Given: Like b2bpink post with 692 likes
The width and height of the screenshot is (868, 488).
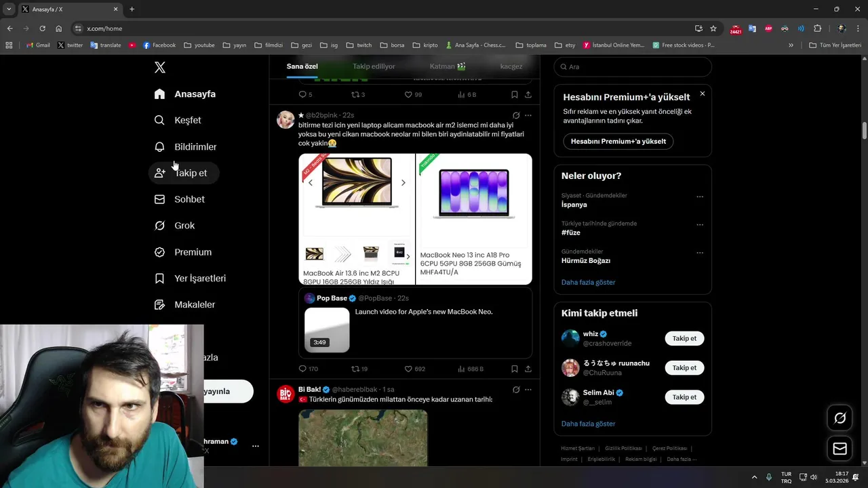Looking at the screenshot, I should [x=414, y=369].
